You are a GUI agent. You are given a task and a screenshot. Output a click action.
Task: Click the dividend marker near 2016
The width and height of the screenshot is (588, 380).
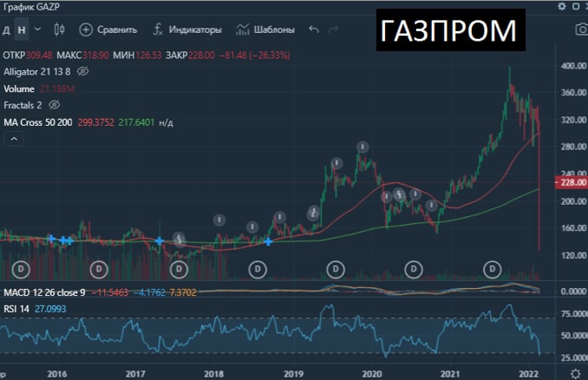coord(21,269)
